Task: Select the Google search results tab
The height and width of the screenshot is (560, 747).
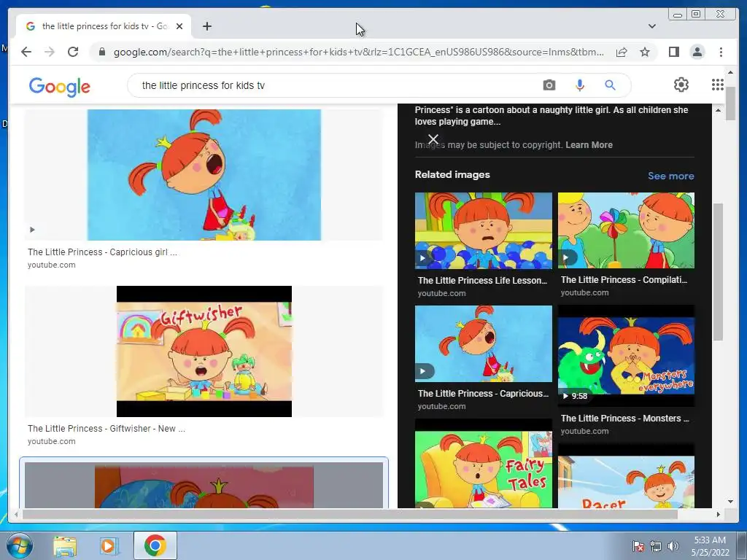Action: click(104, 26)
